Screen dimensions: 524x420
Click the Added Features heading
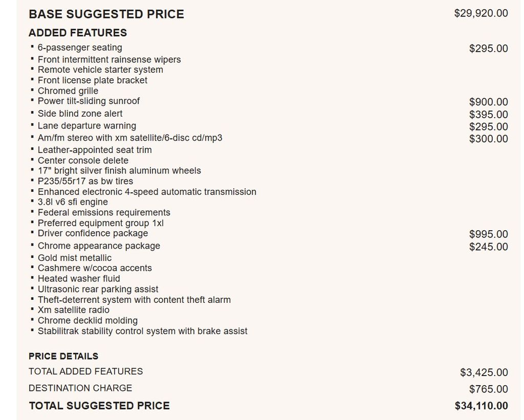pos(78,33)
